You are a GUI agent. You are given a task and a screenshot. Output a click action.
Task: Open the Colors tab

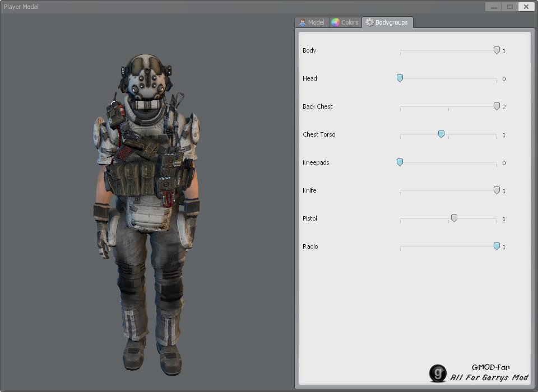point(346,22)
